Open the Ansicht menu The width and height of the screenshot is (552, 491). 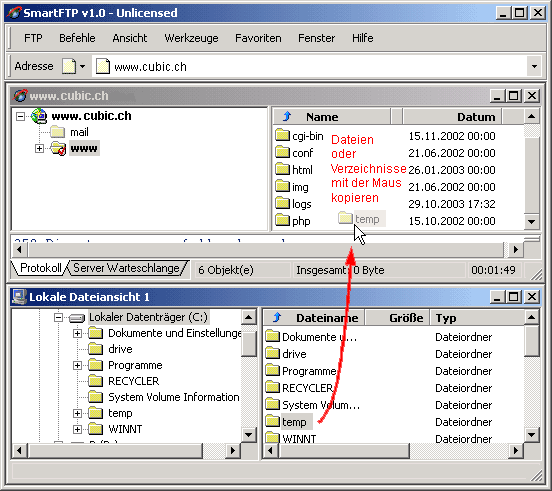(130, 38)
